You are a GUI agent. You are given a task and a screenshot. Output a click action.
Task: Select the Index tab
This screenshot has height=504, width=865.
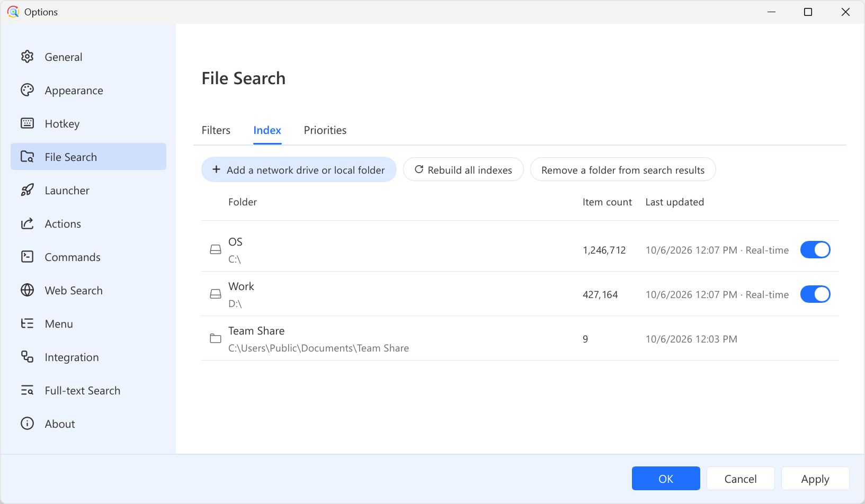(267, 130)
